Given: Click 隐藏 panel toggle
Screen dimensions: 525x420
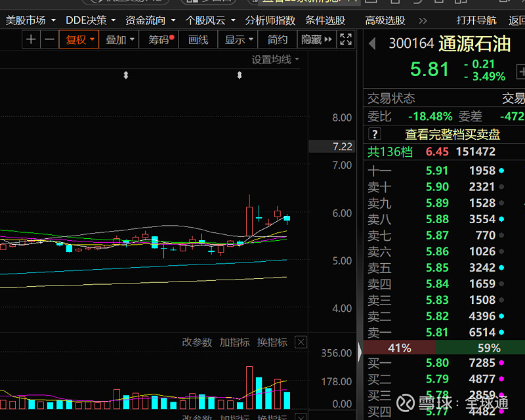Looking at the screenshot, I should coord(316,39).
